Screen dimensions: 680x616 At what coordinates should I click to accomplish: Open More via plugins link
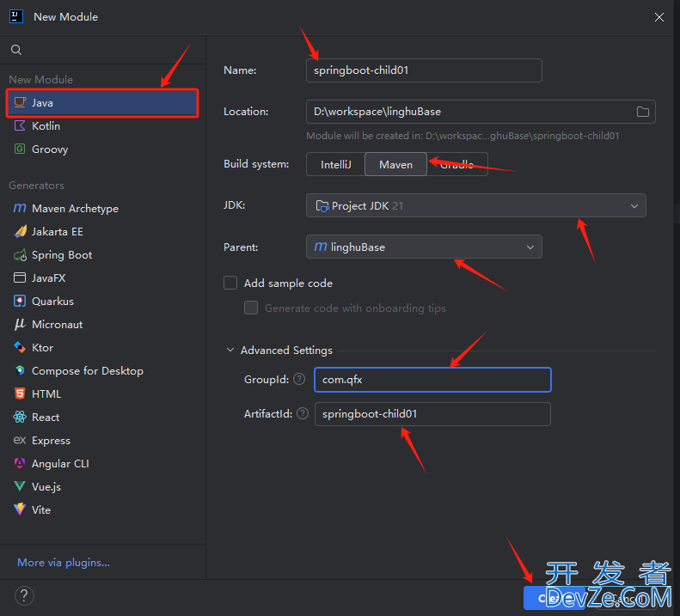click(x=64, y=562)
